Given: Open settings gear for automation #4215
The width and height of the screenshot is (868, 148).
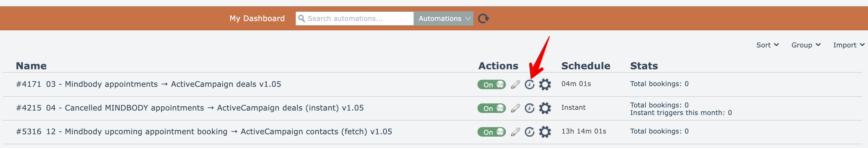Looking at the screenshot, I should tap(545, 108).
